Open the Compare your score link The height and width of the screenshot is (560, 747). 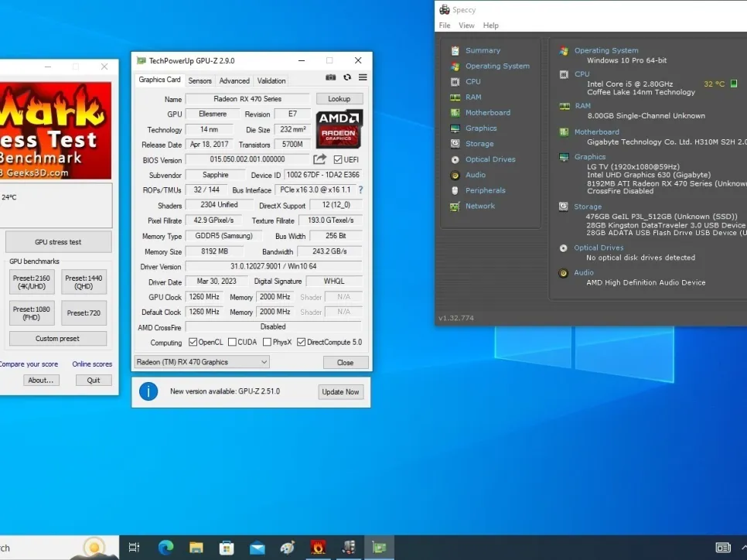tap(29, 364)
